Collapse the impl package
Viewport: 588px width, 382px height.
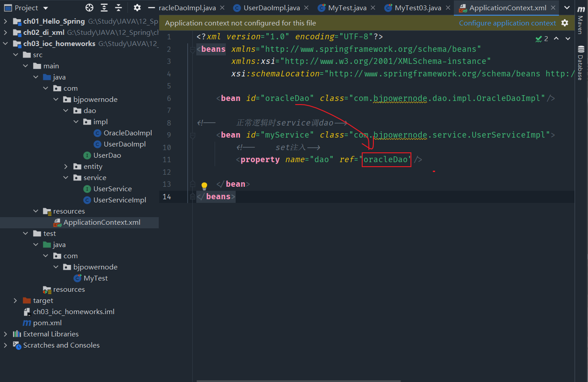pyautogui.click(x=76, y=122)
